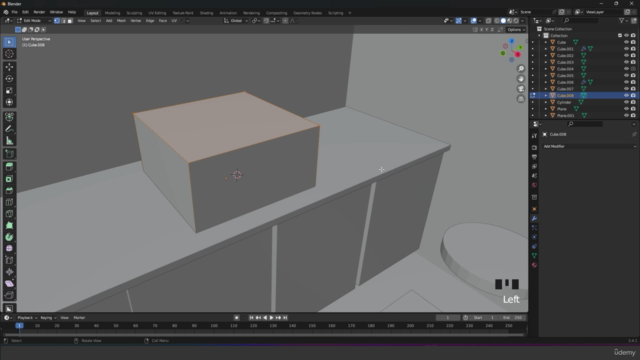Collapse the Collection in outliner

(x=539, y=36)
